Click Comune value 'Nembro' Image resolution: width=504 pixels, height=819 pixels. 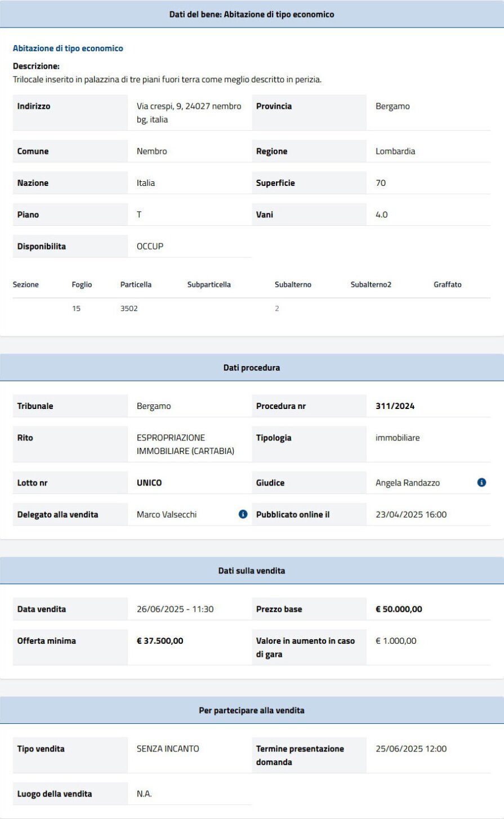coord(152,152)
